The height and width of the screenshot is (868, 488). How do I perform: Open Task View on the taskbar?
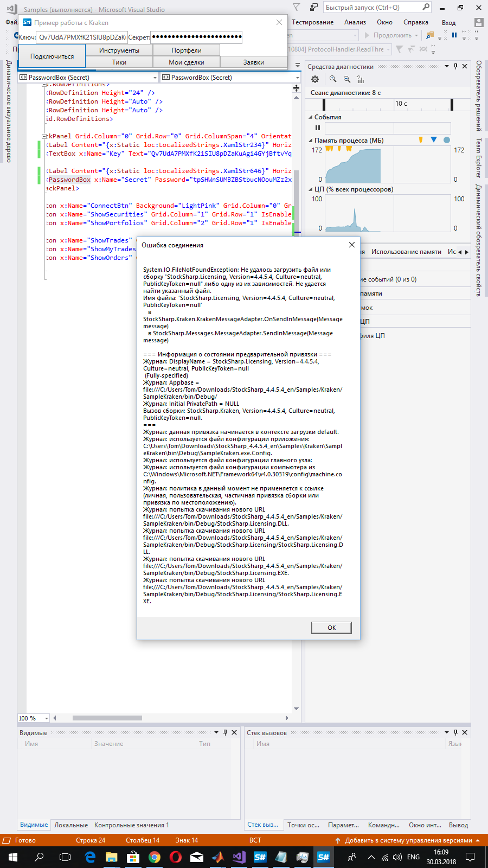[x=65, y=857]
